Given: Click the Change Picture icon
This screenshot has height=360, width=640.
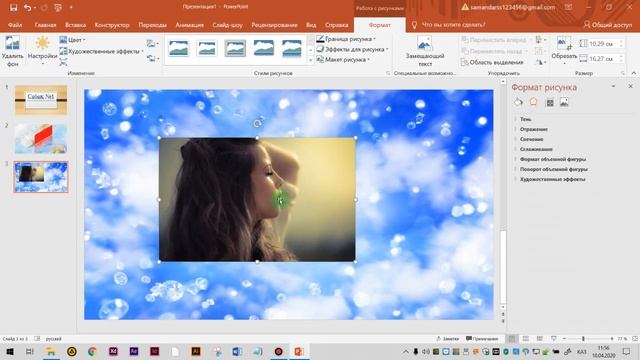Looking at the screenshot, I should click(x=152, y=43).
